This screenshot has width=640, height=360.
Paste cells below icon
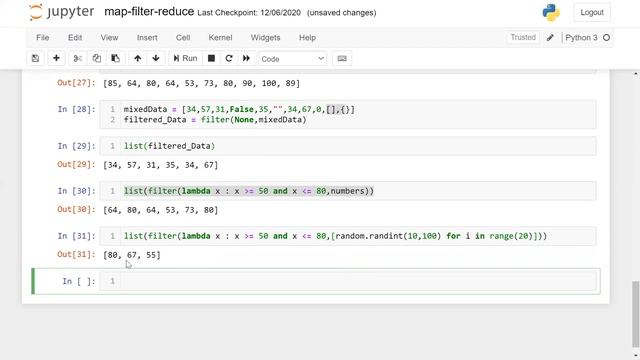tap(116, 58)
